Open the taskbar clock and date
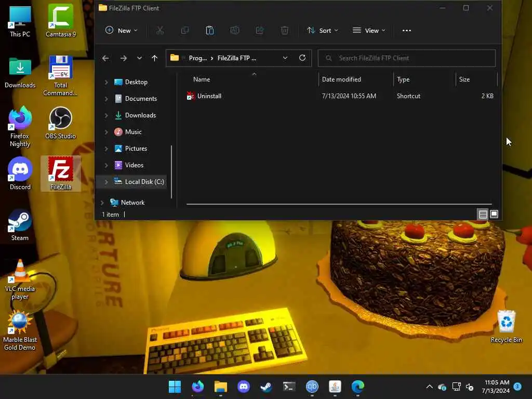Screen dimensions: 532x399 (x=496, y=387)
